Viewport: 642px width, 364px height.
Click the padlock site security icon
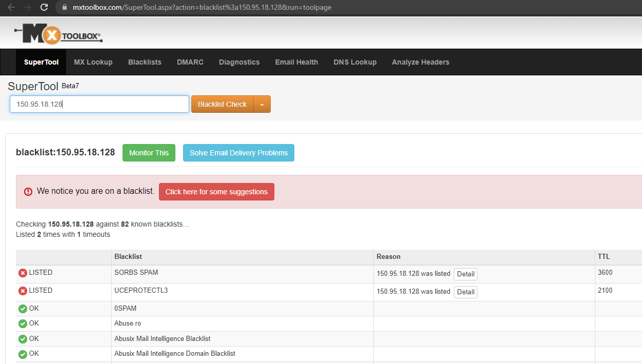click(x=64, y=8)
